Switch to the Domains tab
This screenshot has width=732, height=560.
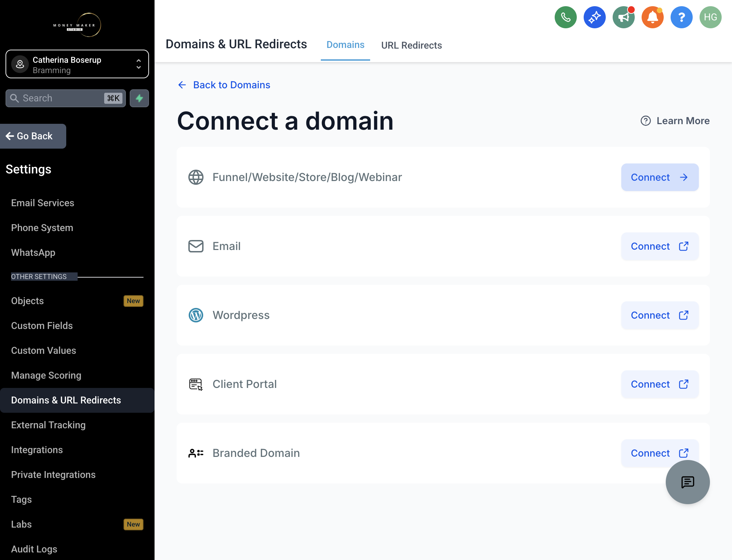pos(345,45)
